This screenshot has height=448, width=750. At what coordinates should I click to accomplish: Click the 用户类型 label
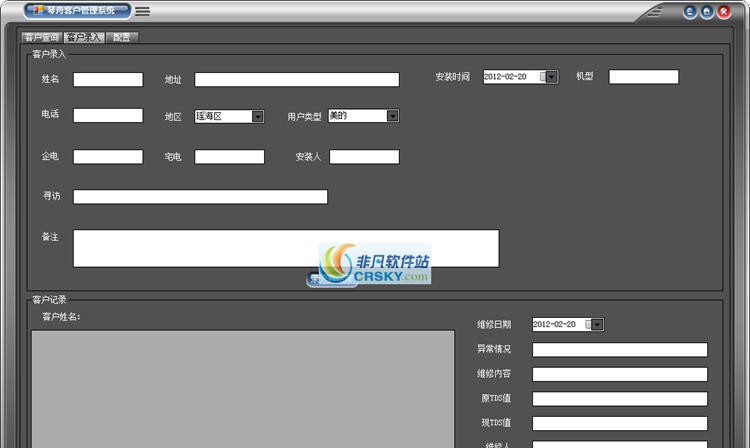coord(304,116)
